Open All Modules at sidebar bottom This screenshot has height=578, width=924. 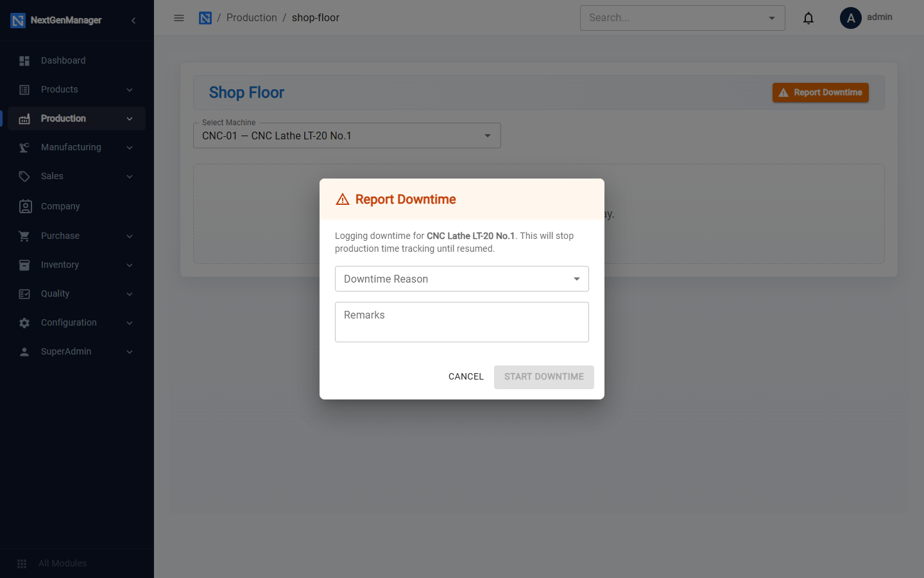77,564
